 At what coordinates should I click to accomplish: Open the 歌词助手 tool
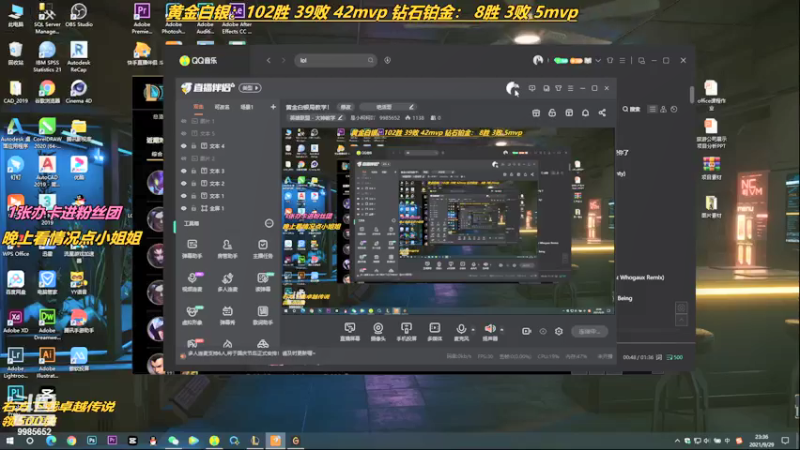[x=263, y=315]
